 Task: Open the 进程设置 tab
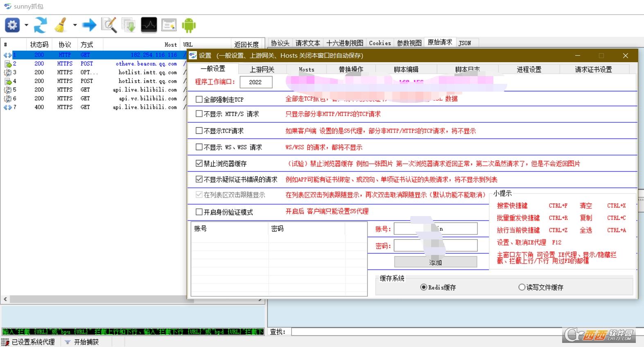coord(529,70)
